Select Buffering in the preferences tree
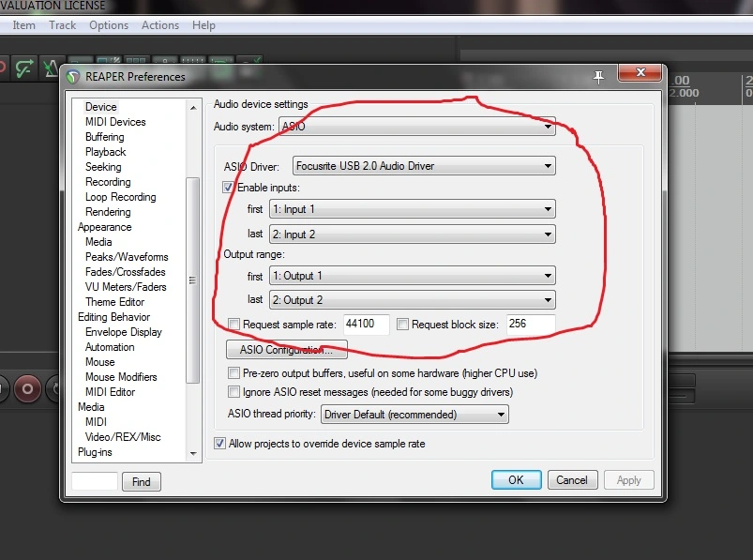The width and height of the screenshot is (753, 560). pos(105,137)
